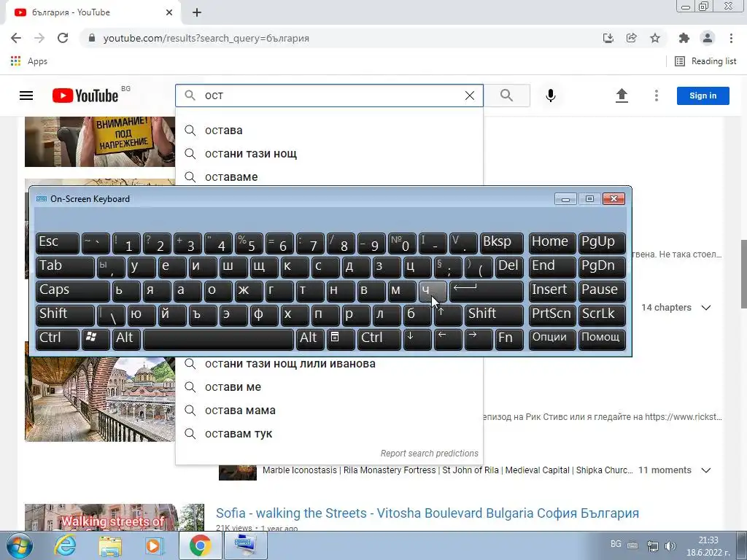Click the Enter arrow key on the On-Screen Keyboard
Image resolution: width=747 pixels, height=560 pixels.
[486, 290]
